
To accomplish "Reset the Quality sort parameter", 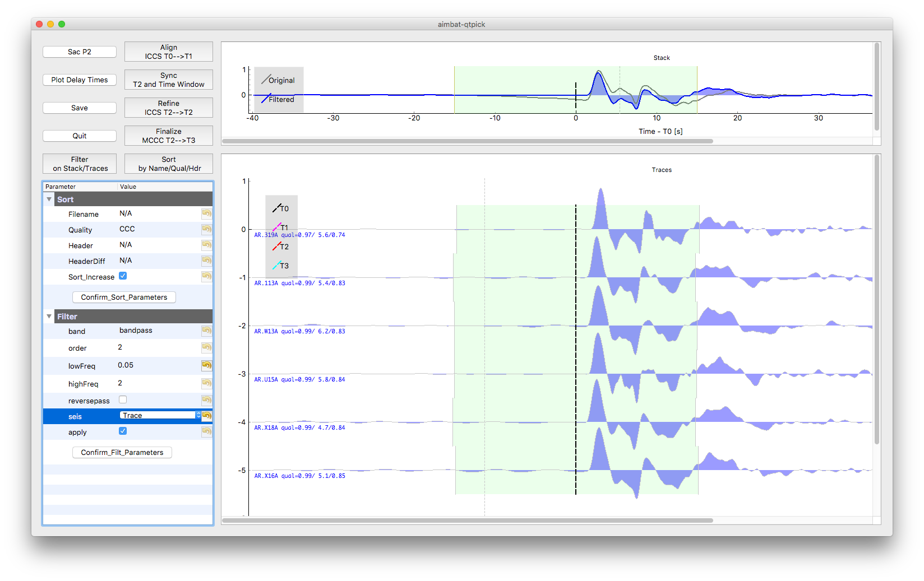I will 207,229.
